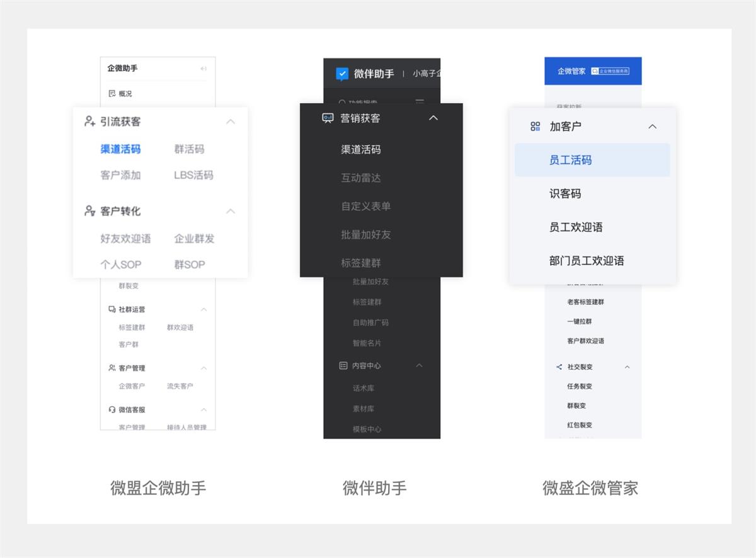Click the 概况 overview icon

point(112,93)
